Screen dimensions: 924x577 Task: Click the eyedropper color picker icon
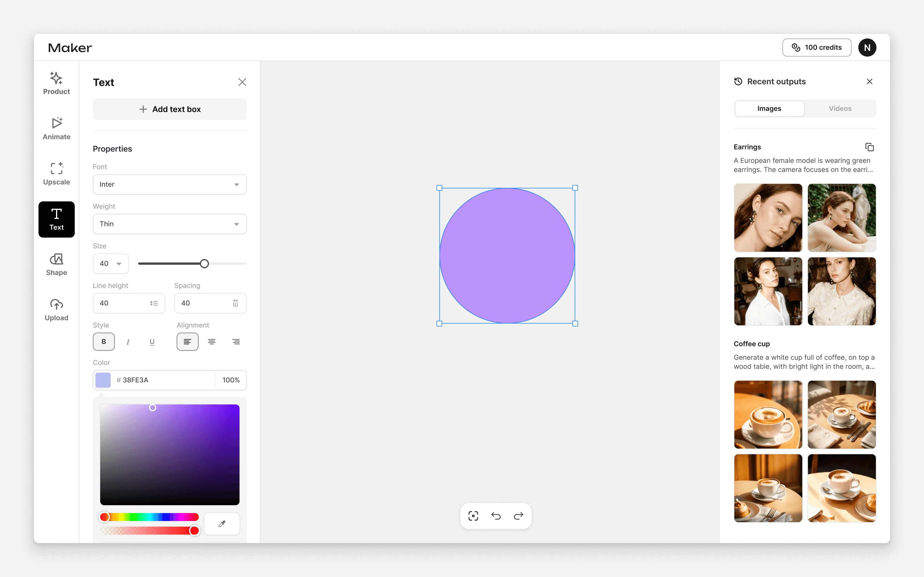click(222, 524)
